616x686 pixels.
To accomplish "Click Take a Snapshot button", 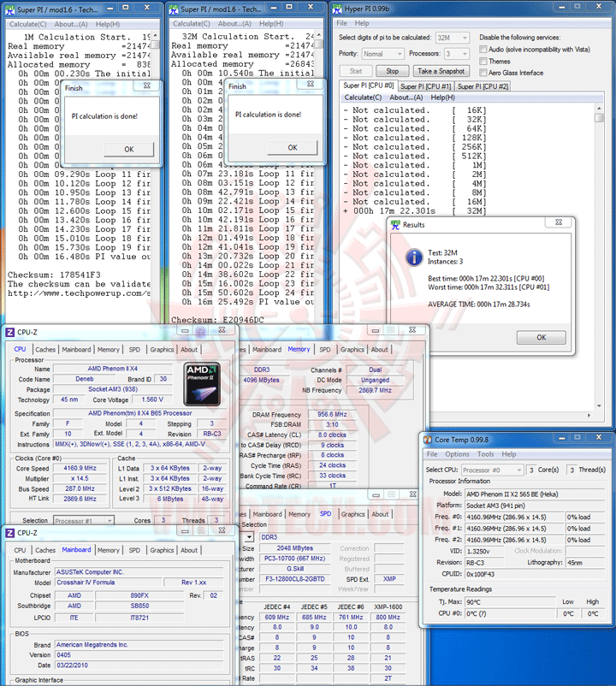I will click(x=441, y=71).
